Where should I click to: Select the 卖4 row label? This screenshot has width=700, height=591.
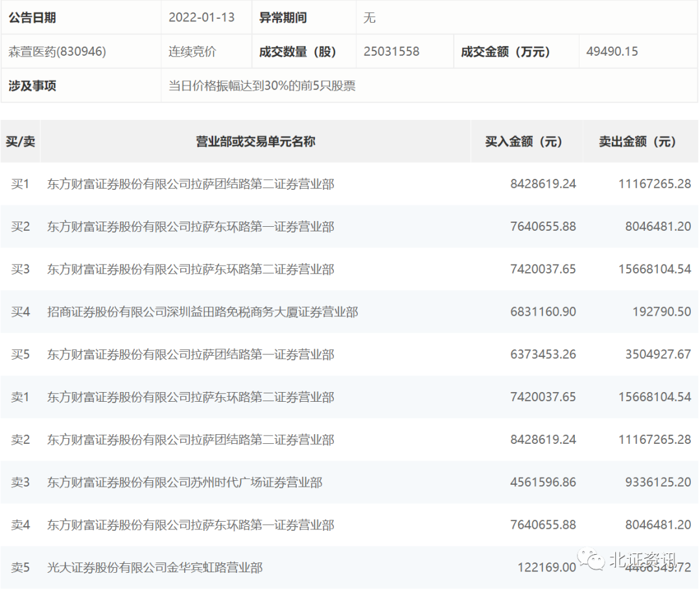point(21,525)
